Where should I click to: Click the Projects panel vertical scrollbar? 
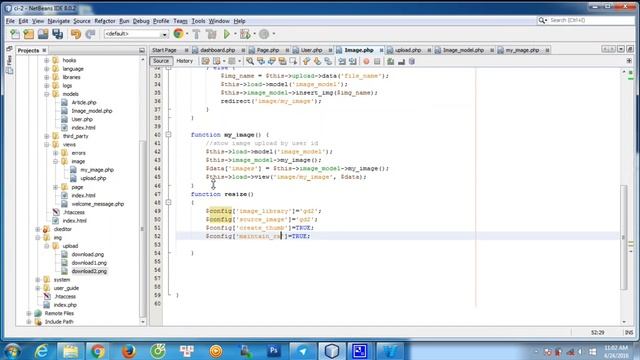tap(142, 229)
